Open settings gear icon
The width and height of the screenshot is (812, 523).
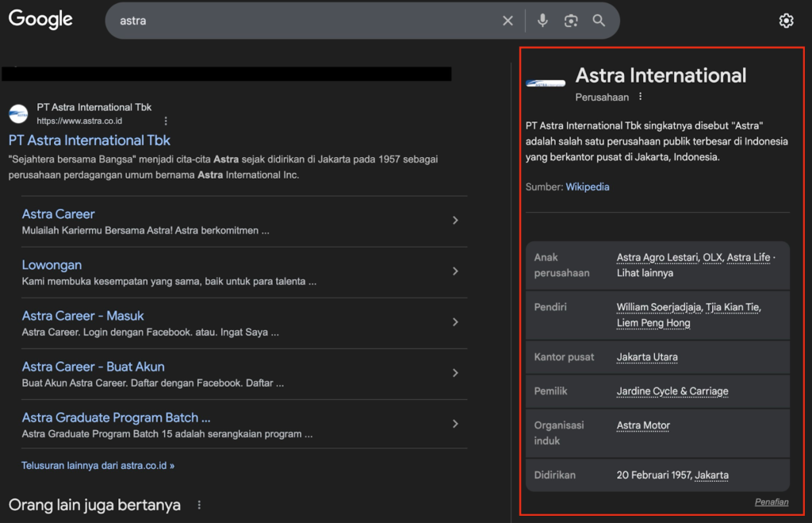pos(786,21)
